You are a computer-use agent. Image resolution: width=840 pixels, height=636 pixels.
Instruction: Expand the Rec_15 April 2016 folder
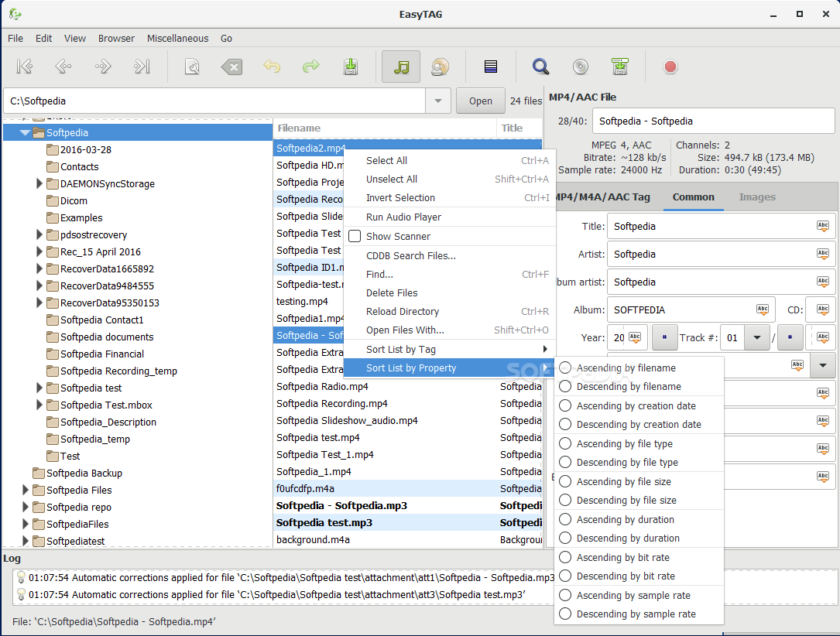click(39, 251)
